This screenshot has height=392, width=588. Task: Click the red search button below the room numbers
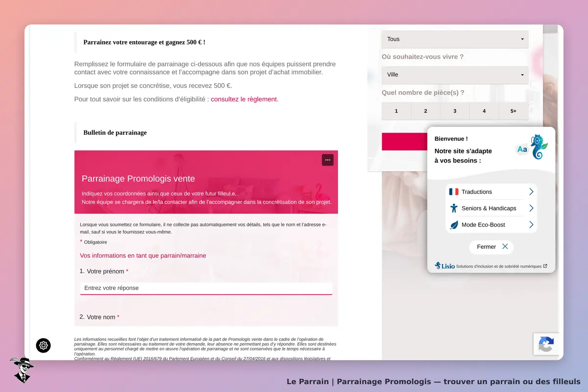coord(405,142)
